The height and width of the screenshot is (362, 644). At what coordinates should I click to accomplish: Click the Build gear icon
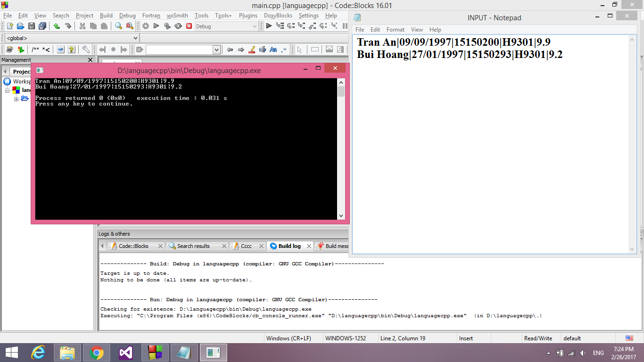click(146, 26)
